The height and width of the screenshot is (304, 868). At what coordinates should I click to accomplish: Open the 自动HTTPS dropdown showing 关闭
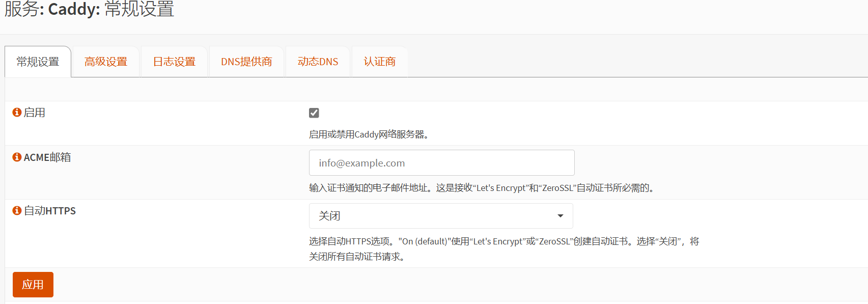(440, 216)
